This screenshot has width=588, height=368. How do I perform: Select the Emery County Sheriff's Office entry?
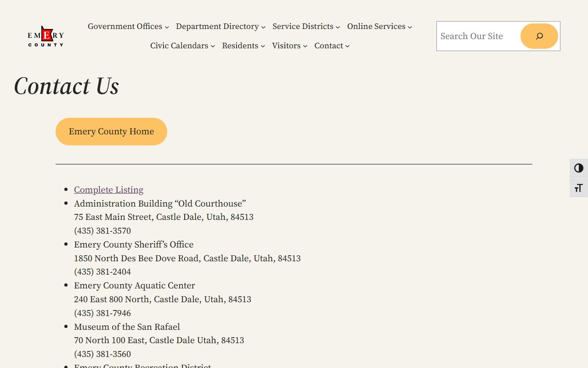coord(134,245)
